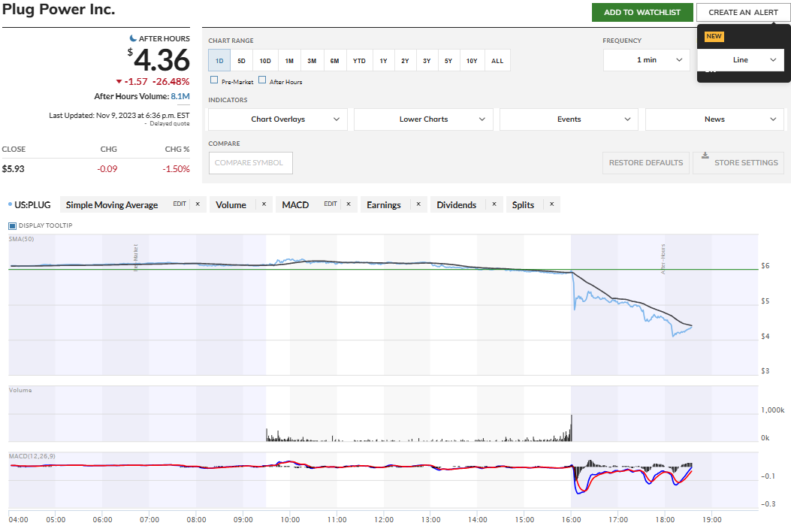
Task: Open the Frequency 1 min dropdown
Action: point(646,60)
